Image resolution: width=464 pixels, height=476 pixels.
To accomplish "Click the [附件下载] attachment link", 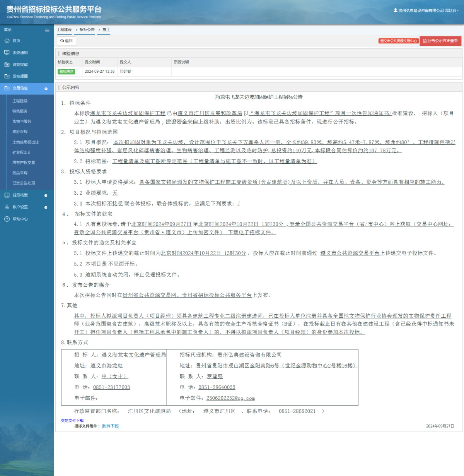I will click(111, 426).
